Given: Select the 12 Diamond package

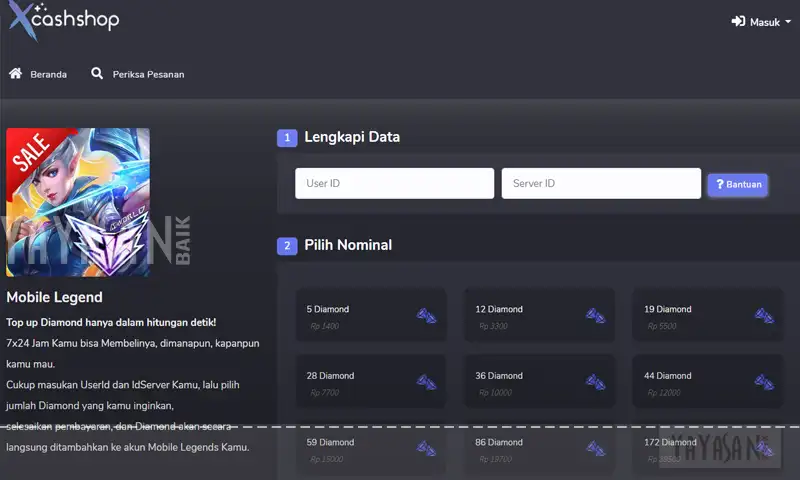Looking at the screenshot, I should tap(539, 315).
